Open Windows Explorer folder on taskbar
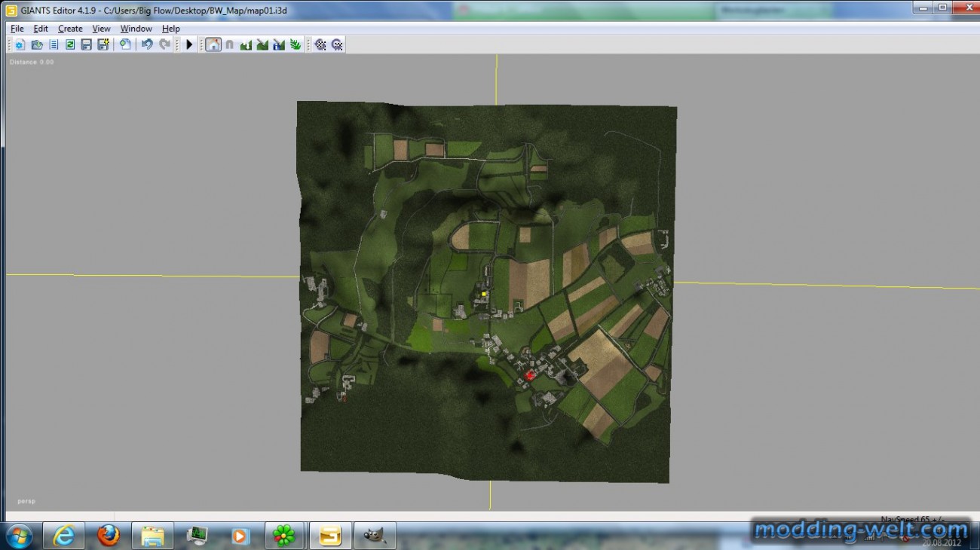Image resolution: width=980 pixels, height=550 pixels. 152,536
